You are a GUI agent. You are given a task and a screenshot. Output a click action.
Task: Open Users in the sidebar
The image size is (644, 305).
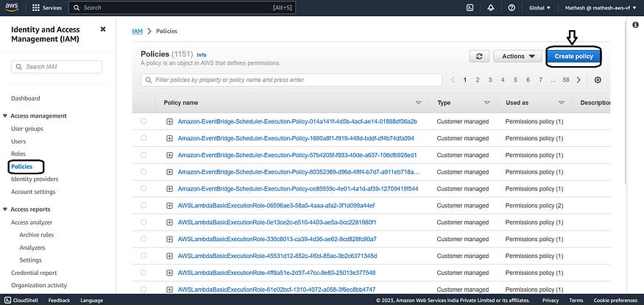(x=18, y=141)
